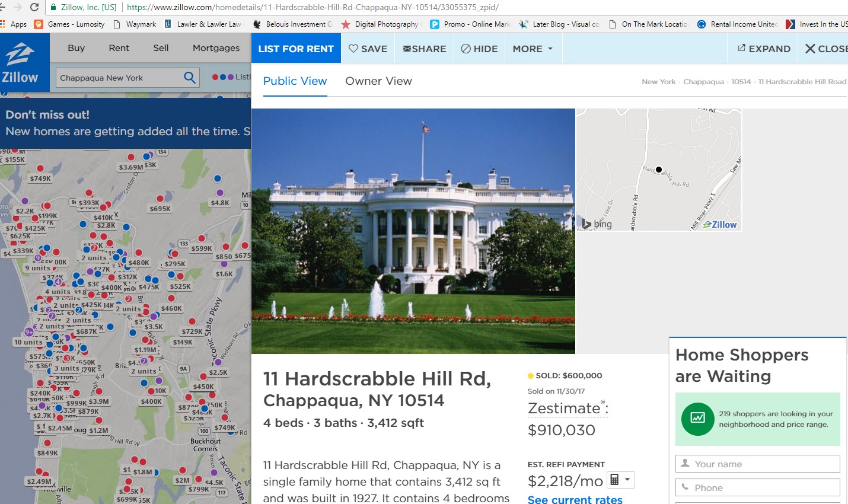Open Games - Lumosity bookmark
The height and width of the screenshot is (504, 848).
[x=70, y=24]
